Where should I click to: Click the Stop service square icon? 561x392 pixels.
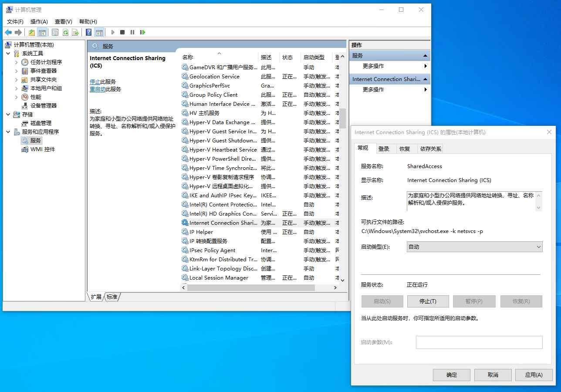pyautogui.click(x=122, y=32)
